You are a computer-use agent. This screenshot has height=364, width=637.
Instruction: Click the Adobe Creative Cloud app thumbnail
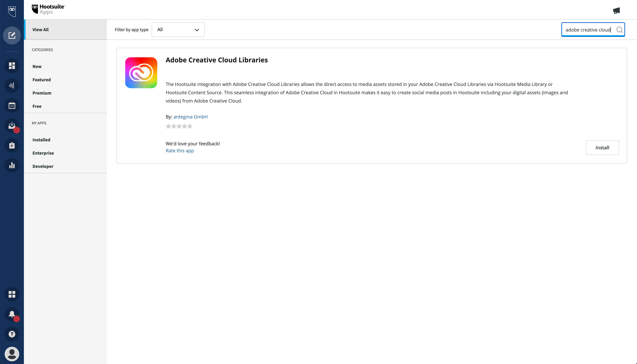141,73
